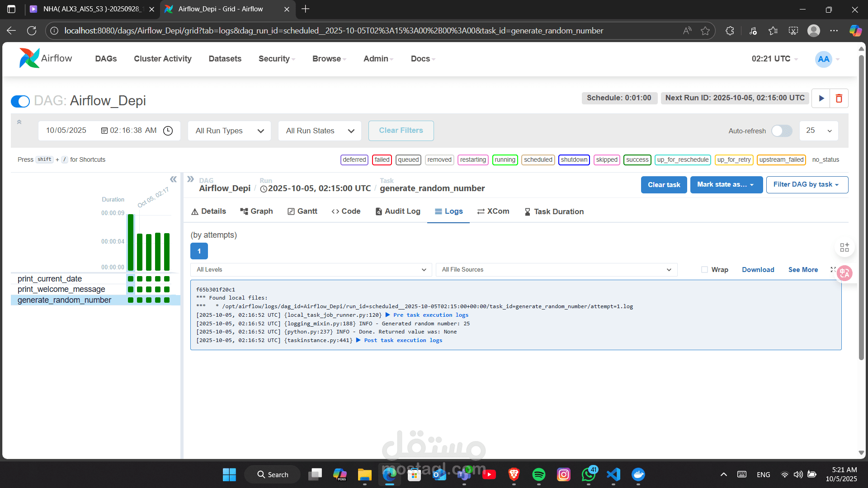Open the All Run Types dropdown
The height and width of the screenshot is (488, 868).
[x=229, y=131]
